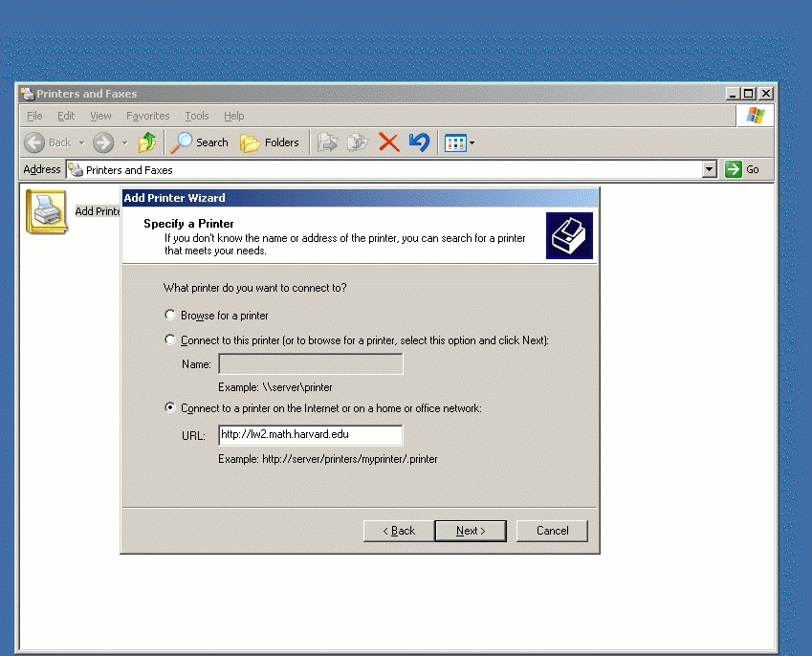Click into the URL text field
Viewport: 812px width, 656px height.
[310, 435]
